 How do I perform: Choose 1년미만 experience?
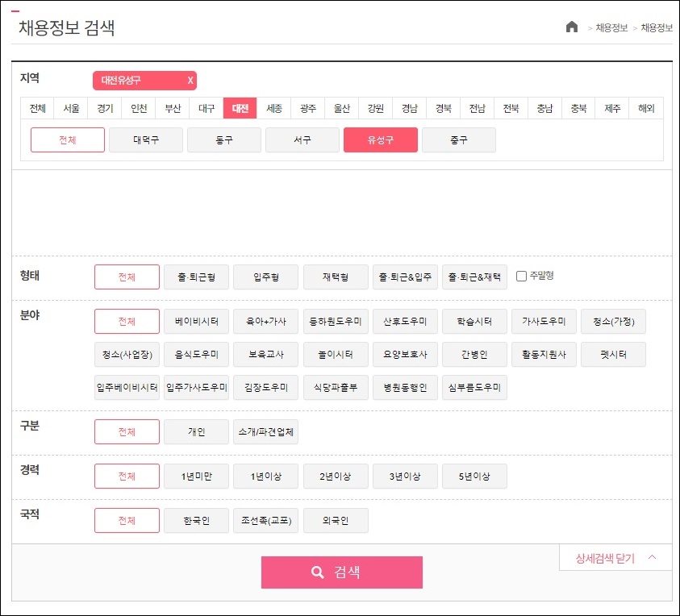tap(197, 477)
